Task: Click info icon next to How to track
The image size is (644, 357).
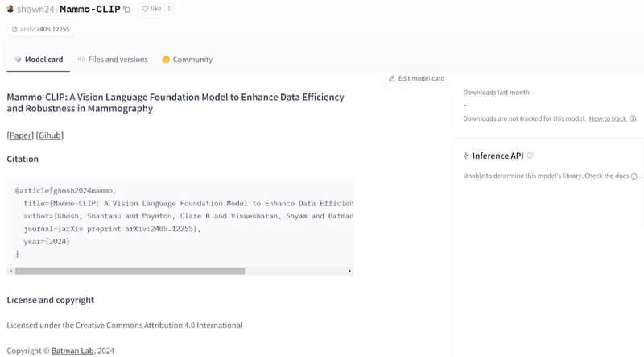Action: pyautogui.click(x=633, y=118)
